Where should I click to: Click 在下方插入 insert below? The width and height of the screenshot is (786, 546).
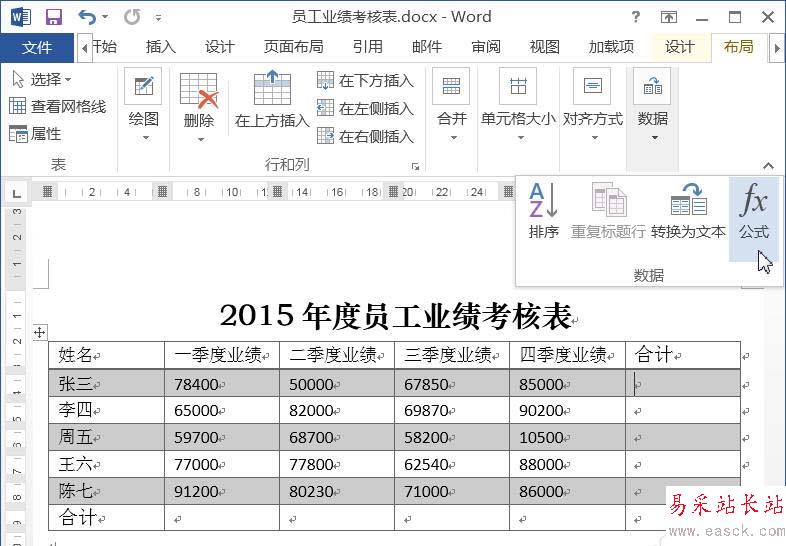365,80
